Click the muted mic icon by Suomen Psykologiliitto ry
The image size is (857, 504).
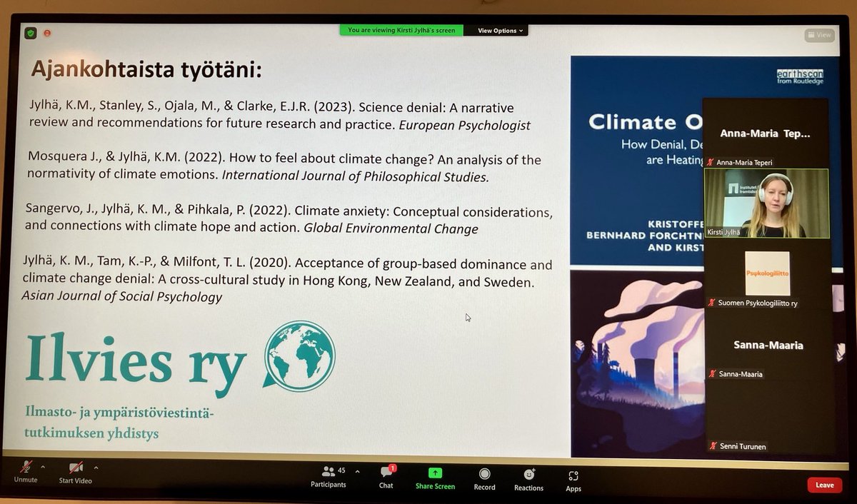pos(712,303)
